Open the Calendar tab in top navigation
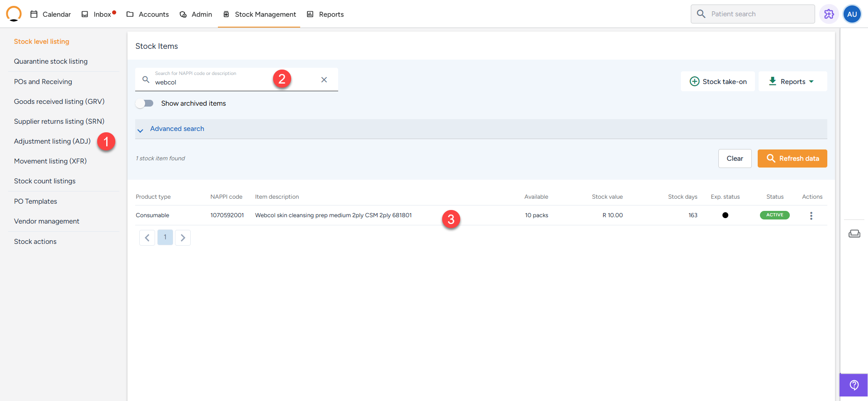The height and width of the screenshot is (401, 868). tap(51, 14)
